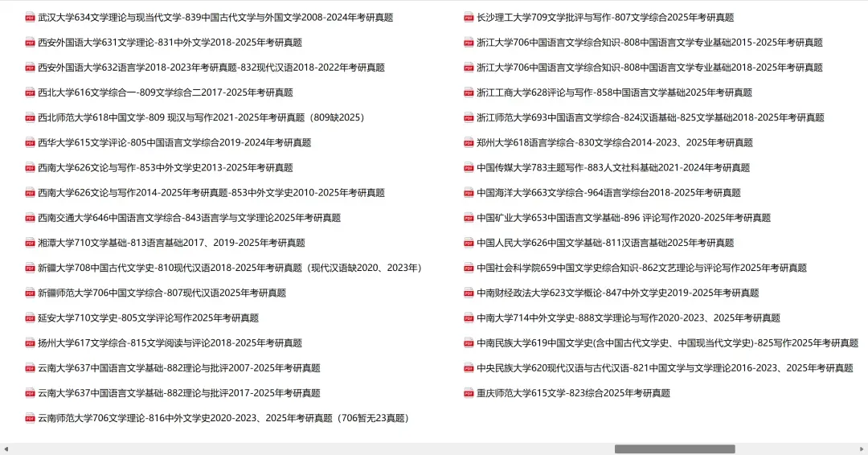Select file 云南师范大学706文学理论-816中外文学史
Screen dimensions: 868x455
[223, 419]
